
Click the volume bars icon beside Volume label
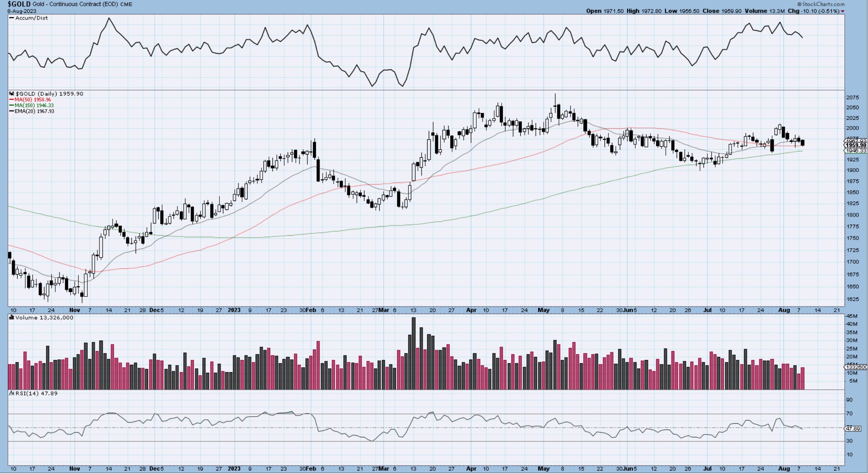pyautogui.click(x=12, y=318)
